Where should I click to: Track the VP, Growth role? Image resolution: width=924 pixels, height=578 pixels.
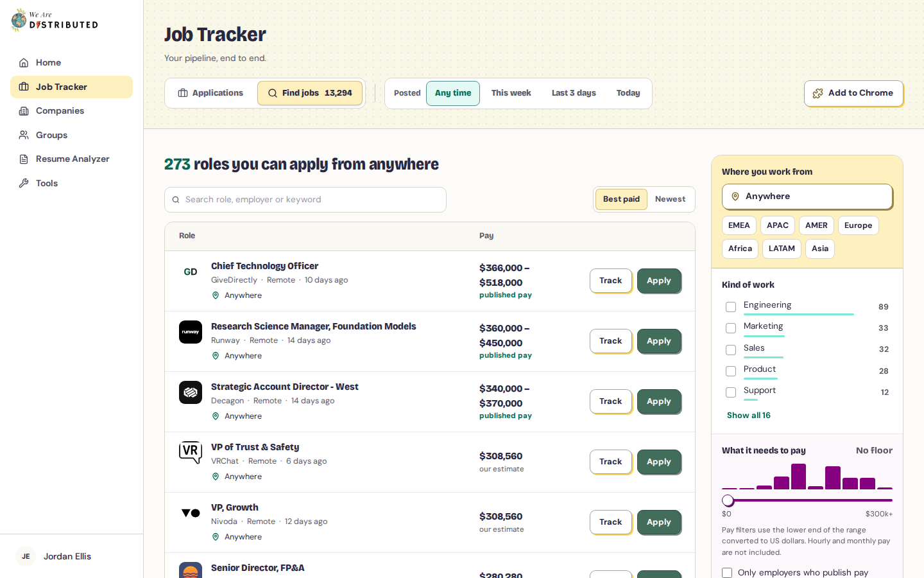(611, 522)
